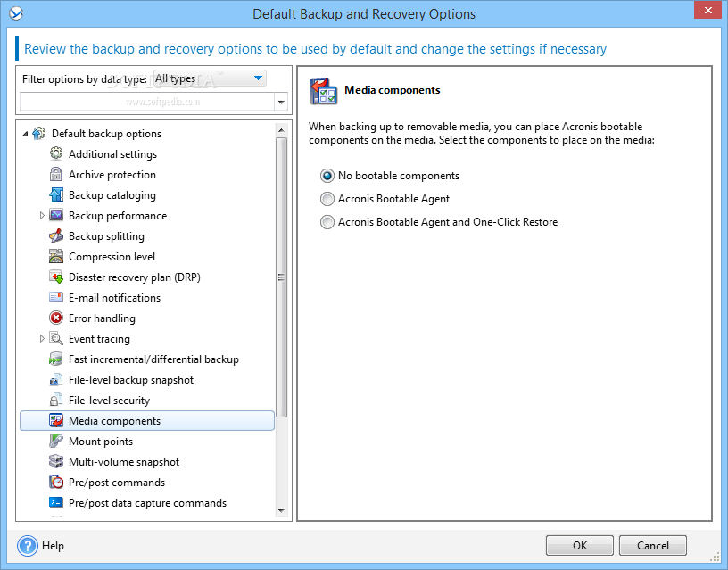Viewport: 728px width, 570px height.
Task: Click the Media components tree icon
Action: coord(55,420)
